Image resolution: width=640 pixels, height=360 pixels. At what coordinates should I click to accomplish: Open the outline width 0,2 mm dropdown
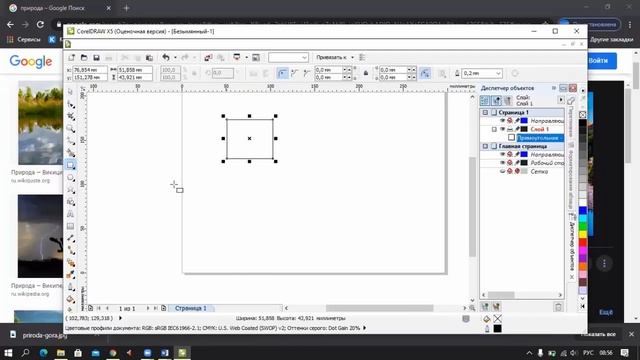click(498, 73)
